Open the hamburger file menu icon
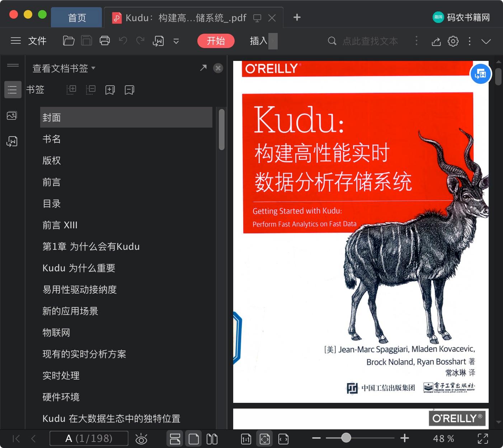 point(16,41)
